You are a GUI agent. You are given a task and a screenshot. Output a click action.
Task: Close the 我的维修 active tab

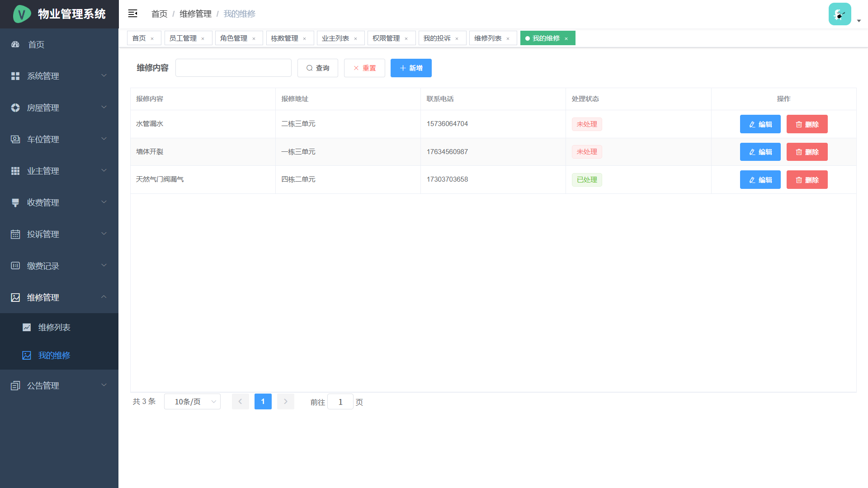pos(566,39)
